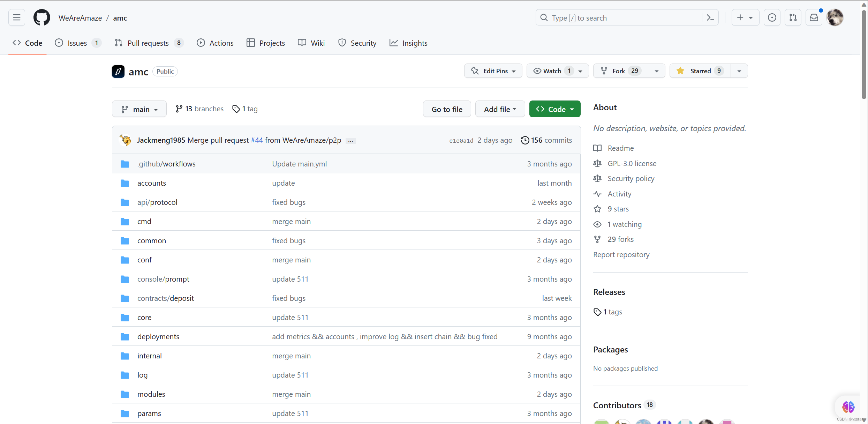Open the hamburger navigation menu
The height and width of the screenshot is (424, 868).
pyautogui.click(x=16, y=17)
